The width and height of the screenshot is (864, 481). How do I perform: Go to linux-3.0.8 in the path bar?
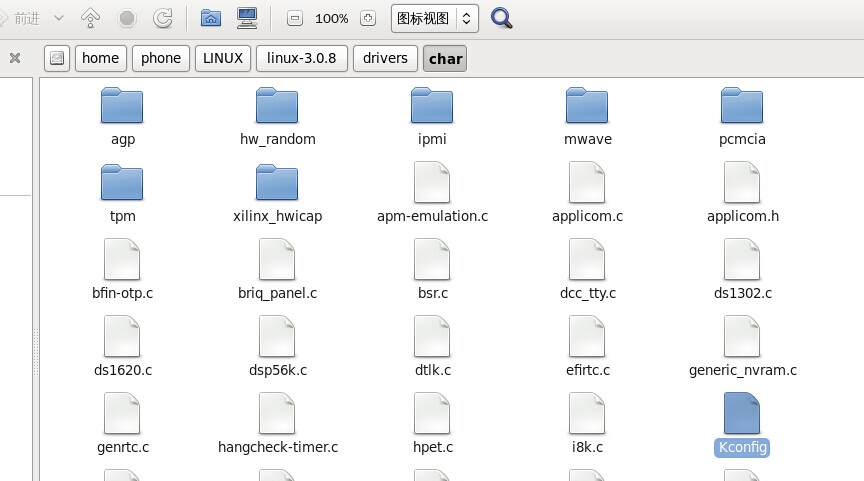click(x=302, y=58)
